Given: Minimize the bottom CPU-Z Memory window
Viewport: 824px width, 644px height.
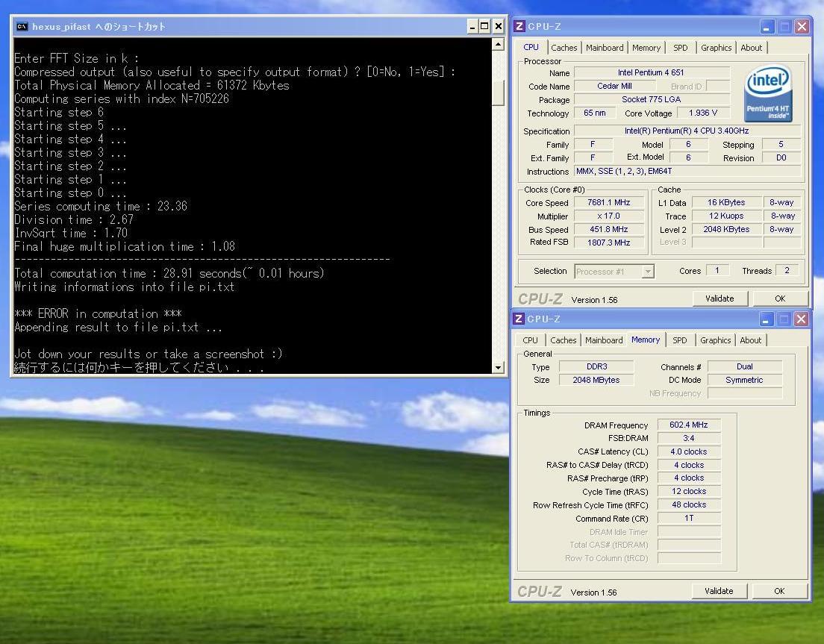Looking at the screenshot, I should [x=767, y=319].
